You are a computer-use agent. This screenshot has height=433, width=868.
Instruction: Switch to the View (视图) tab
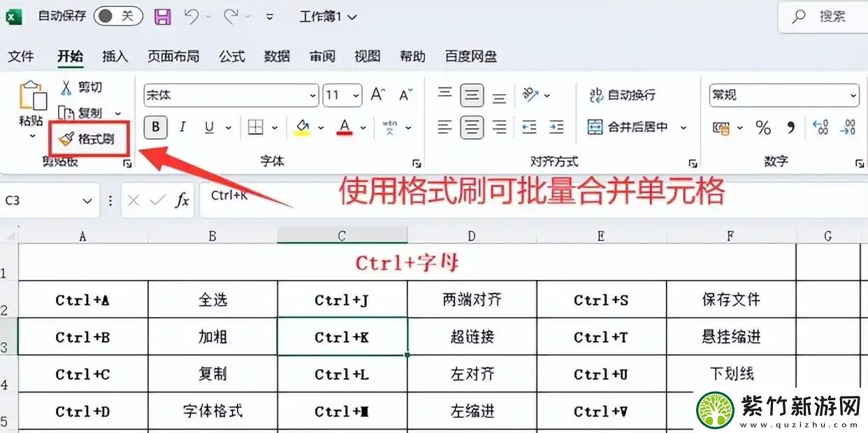(367, 57)
